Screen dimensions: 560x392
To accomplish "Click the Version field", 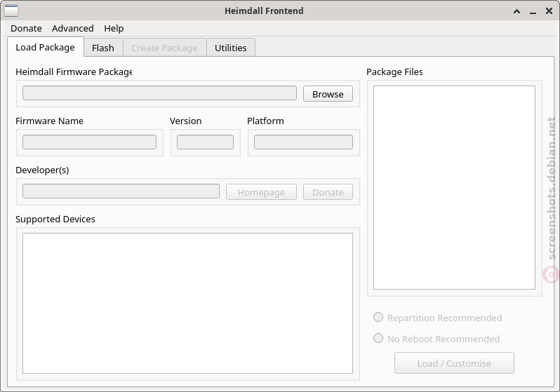I will [x=206, y=142].
